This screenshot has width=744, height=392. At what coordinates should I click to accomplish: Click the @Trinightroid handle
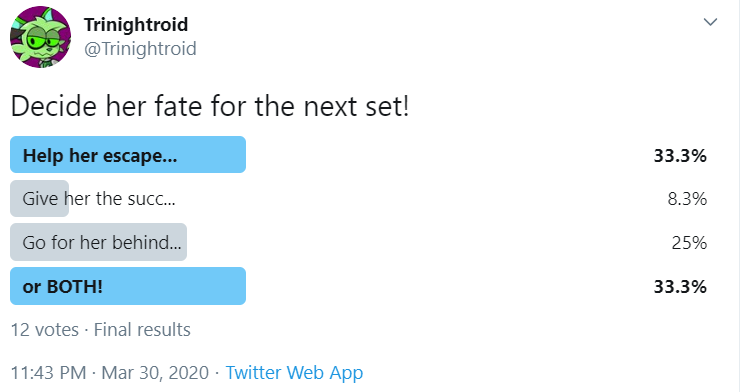140,48
